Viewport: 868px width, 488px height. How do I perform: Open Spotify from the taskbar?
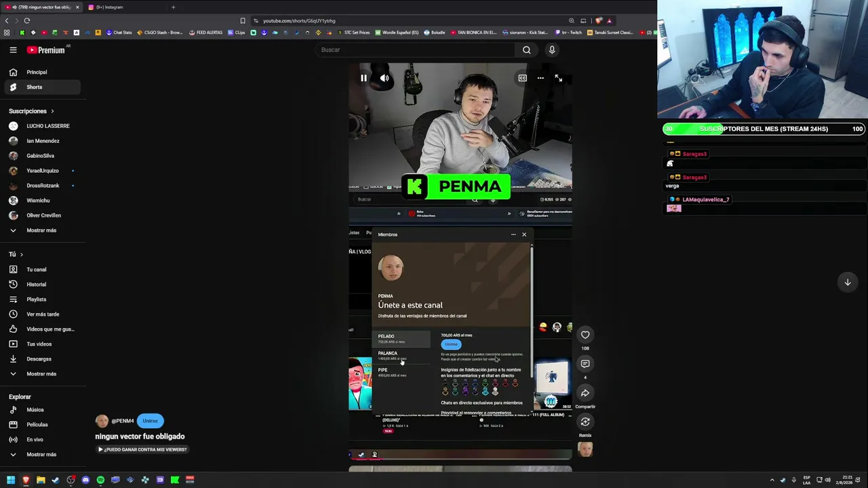[100, 480]
